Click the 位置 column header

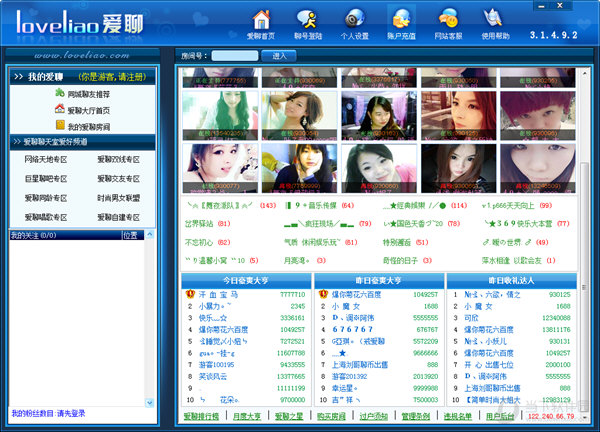point(132,235)
